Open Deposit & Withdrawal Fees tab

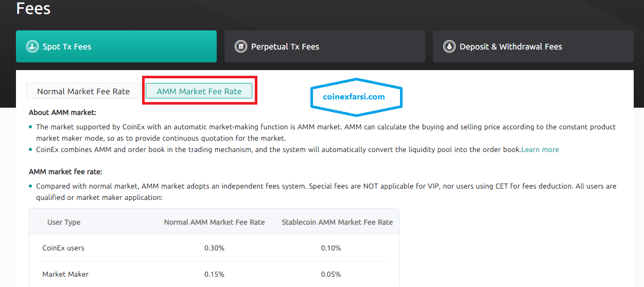click(533, 46)
